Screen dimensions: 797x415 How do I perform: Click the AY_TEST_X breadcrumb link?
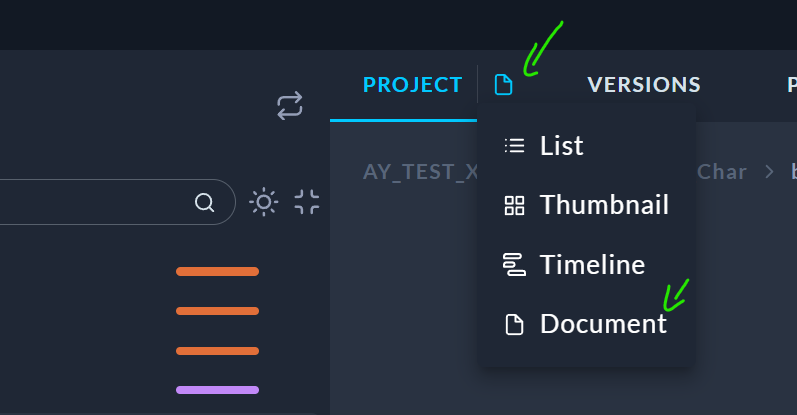point(420,171)
